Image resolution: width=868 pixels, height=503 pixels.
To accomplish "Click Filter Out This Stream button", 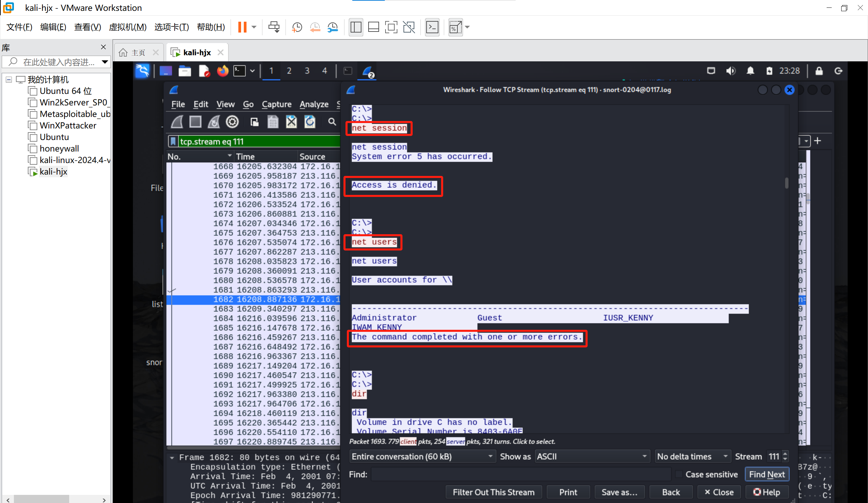I will (494, 492).
